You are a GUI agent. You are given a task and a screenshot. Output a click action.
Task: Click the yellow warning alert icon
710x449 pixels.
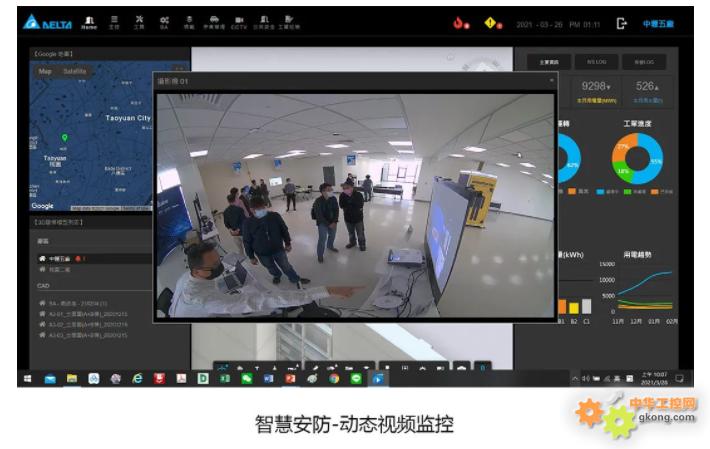point(493,24)
